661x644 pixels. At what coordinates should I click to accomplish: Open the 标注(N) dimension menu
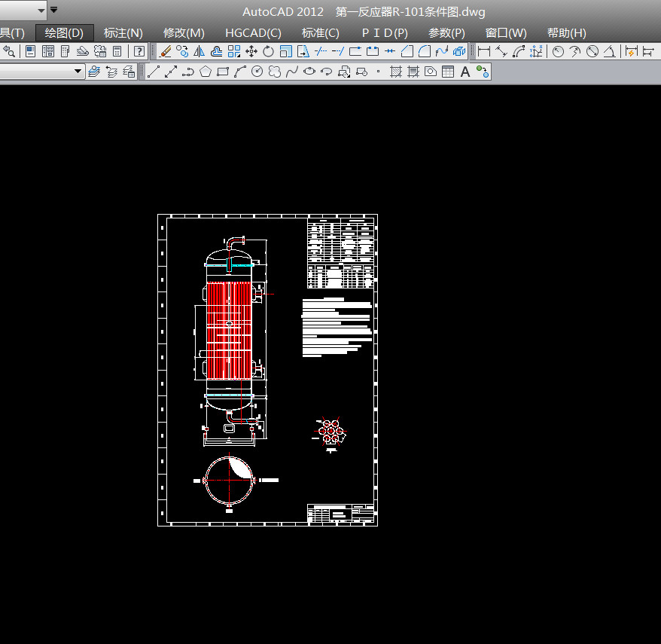[x=123, y=33]
